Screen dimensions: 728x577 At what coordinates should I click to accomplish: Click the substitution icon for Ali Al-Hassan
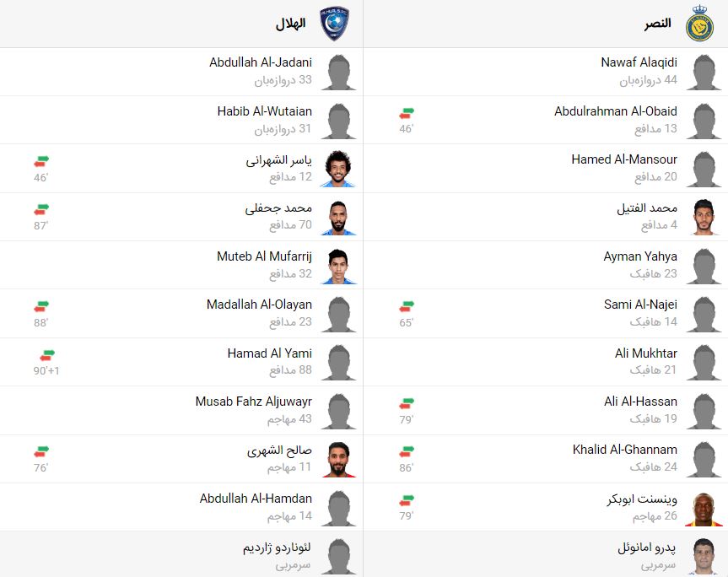(x=407, y=402)
